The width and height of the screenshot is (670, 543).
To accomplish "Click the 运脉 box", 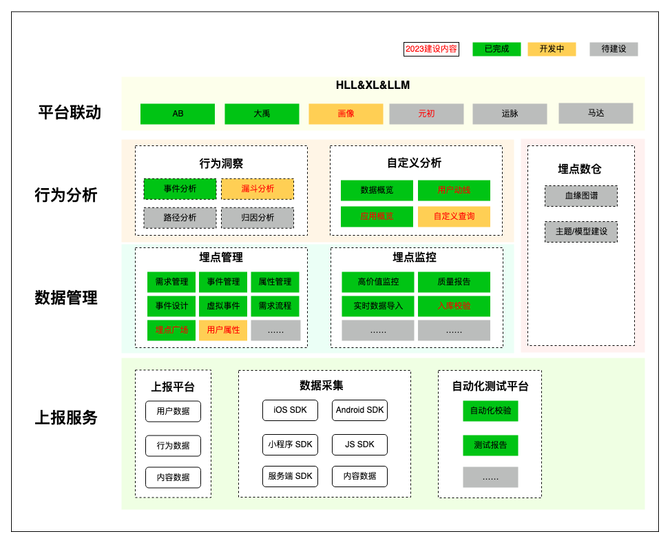I will (x=510, y=114).
